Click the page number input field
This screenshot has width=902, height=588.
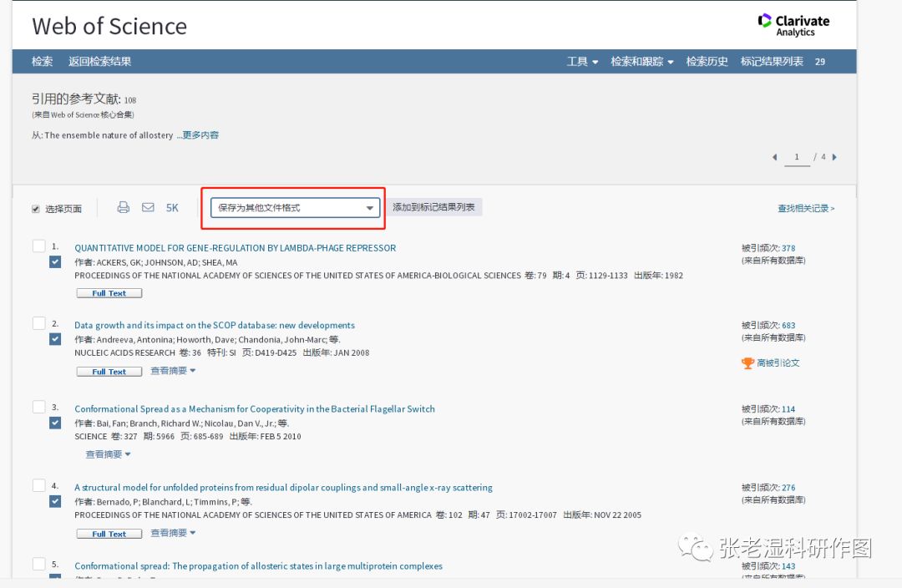point(797,157)
